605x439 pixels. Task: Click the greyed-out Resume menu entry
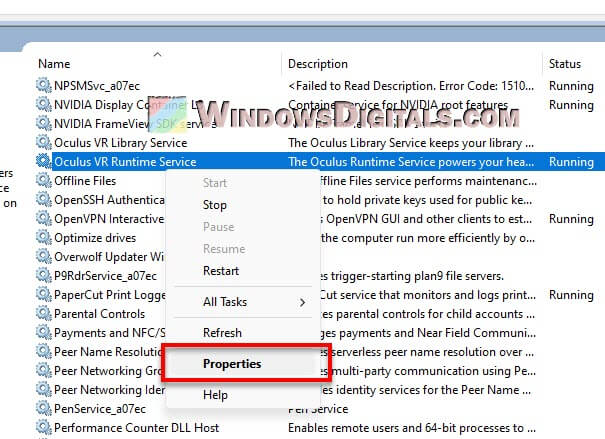coord(243,249)
